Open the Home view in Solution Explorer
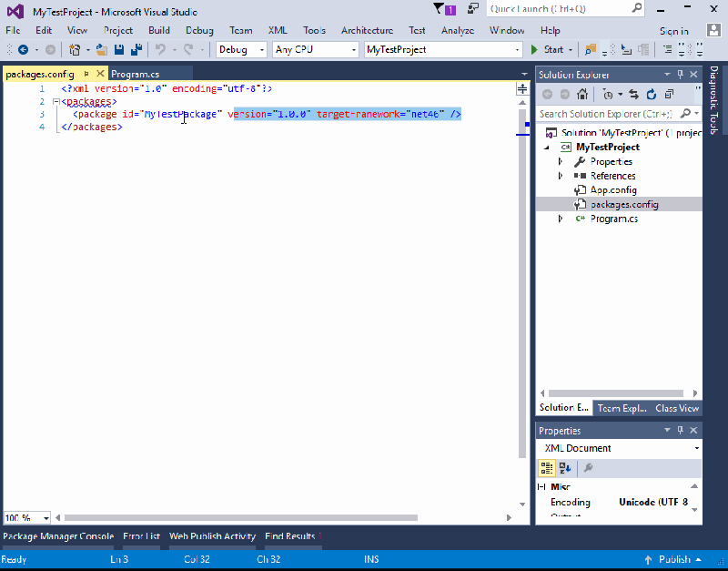 (582, 94)
